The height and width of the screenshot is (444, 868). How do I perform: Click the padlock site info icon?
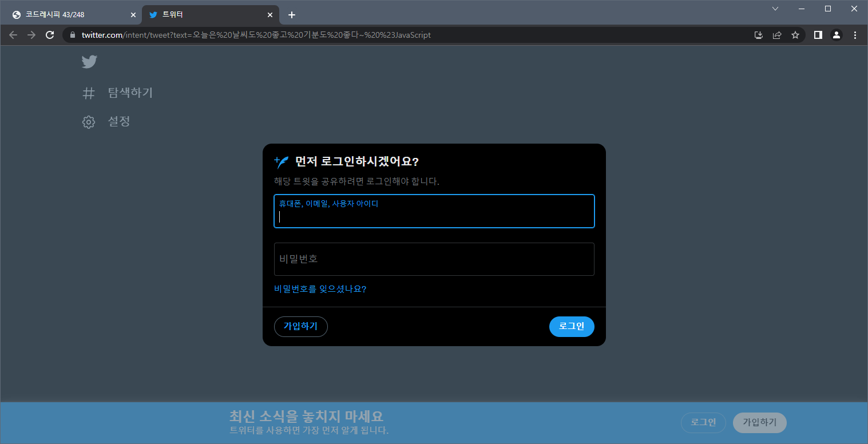coord(72,35)
